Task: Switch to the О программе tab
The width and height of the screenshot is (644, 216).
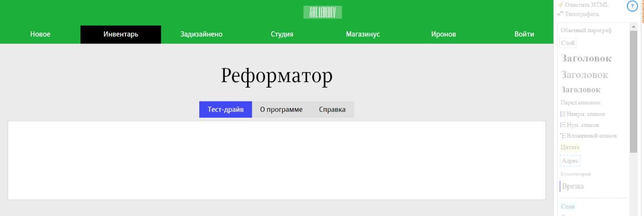Action: (x=281, y=110)
